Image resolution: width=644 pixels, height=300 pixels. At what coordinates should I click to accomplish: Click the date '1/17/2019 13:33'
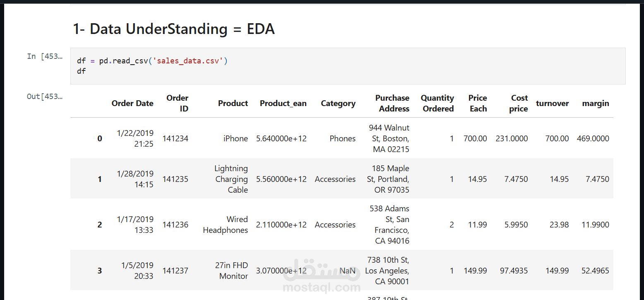click(x=135, y=225)
